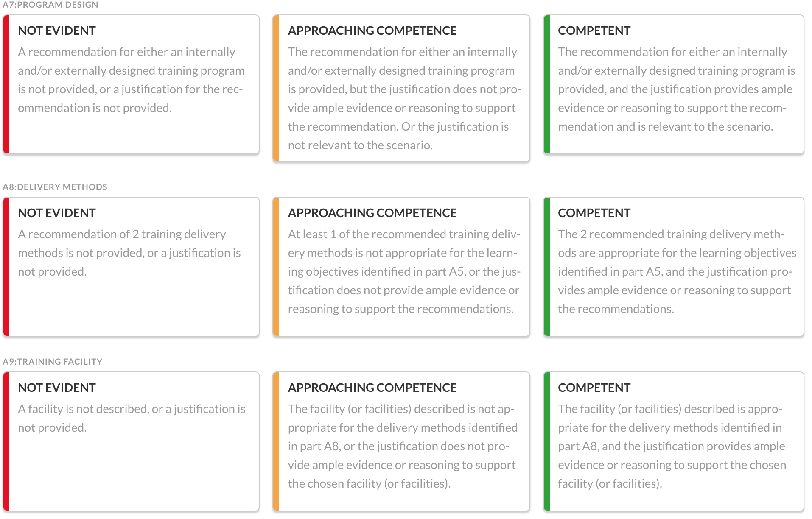Image resolution: width=812 pixels, height=519 pixels.
Task: Select the A9 Training Facility section heading
Action: (53, 362)
